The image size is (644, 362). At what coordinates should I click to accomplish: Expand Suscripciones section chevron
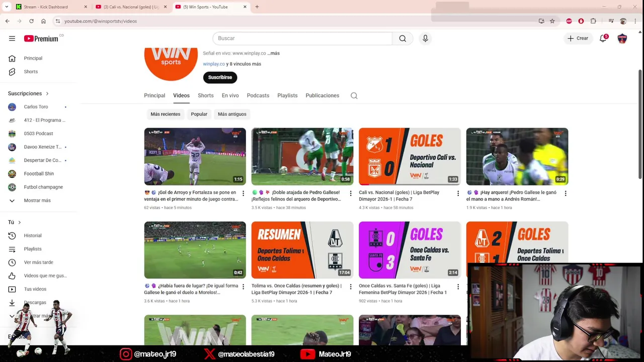tap(47, 94)
